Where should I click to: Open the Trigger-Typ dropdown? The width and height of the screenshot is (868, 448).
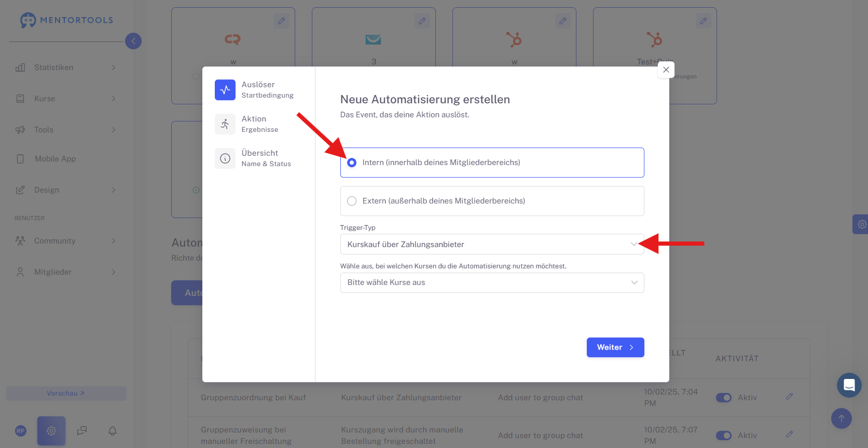pos(492,245)
